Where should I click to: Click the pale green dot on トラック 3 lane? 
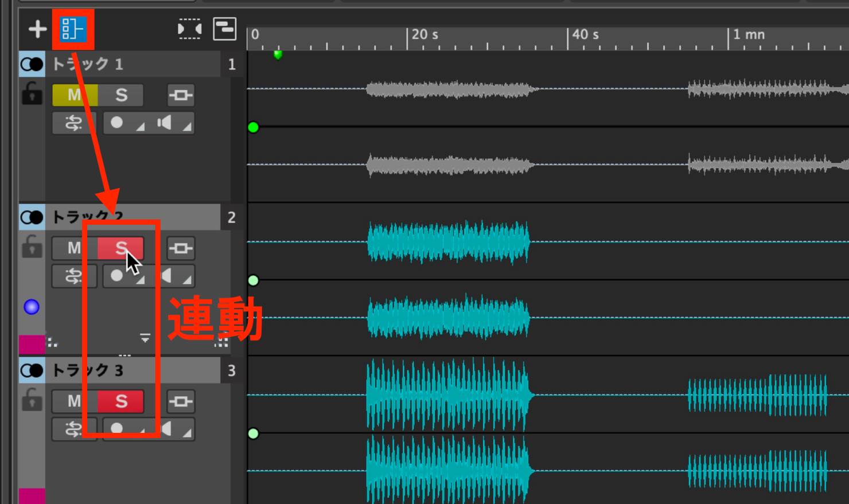254,433
